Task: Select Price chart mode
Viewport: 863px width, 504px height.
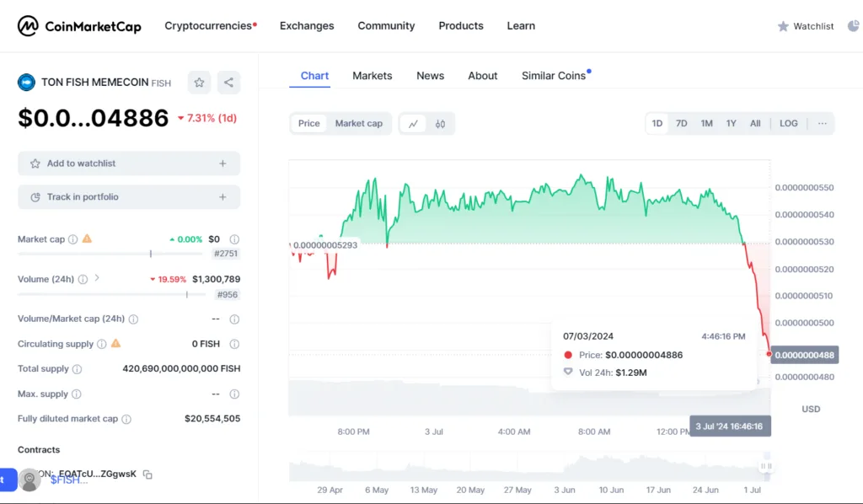Action: (308, 123)
